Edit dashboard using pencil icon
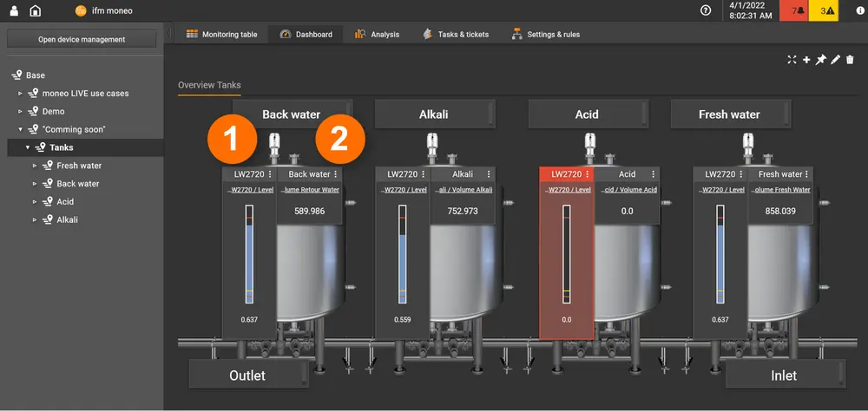This screenshot has height=411, width=868. (x=835, y=60)
